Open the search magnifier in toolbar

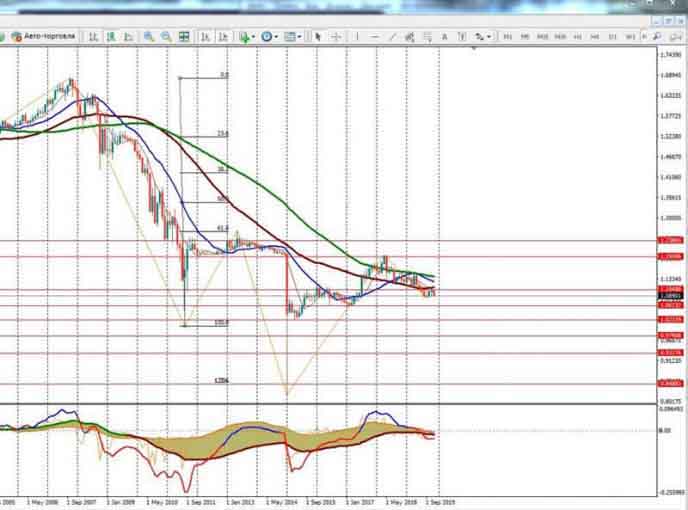[657, 37]
